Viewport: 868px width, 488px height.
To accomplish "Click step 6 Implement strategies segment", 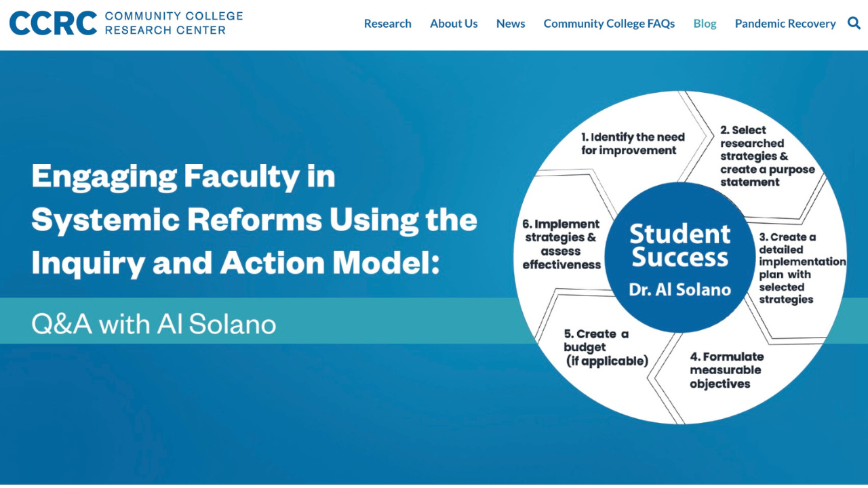I will tap(561, 244).
